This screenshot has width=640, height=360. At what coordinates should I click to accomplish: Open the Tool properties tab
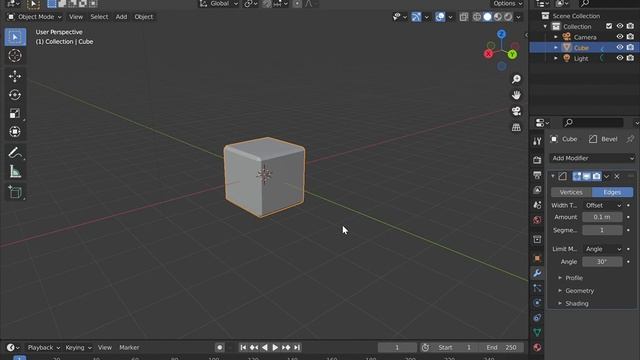(537, 141)
